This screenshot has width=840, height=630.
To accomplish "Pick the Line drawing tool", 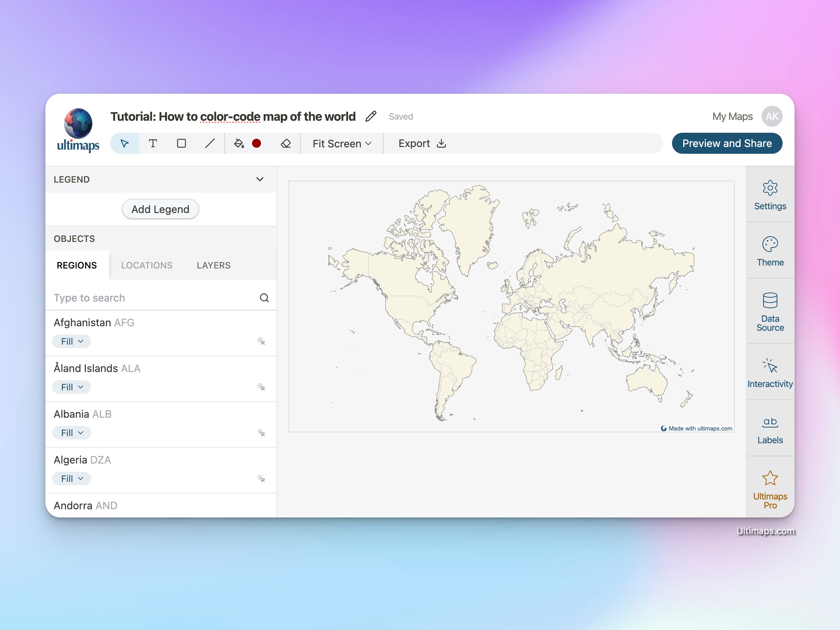I will click(x=210, y=143).
